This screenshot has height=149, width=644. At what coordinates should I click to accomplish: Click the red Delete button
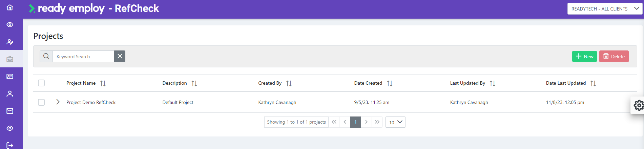(x=614, y=57)
